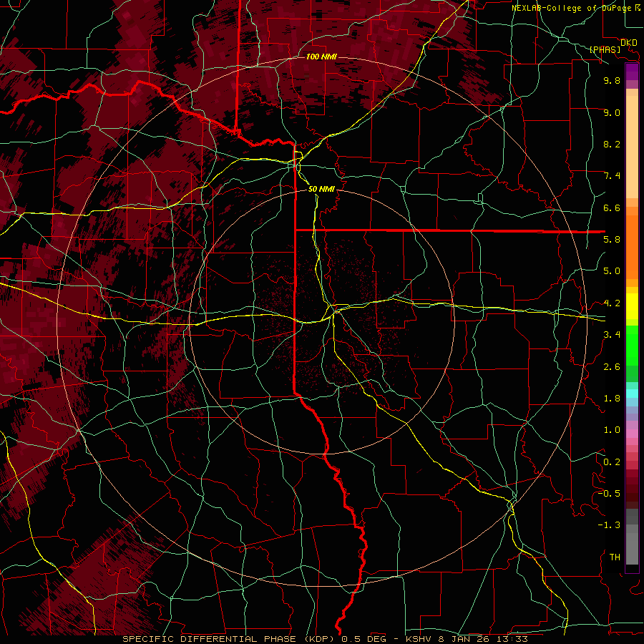This screenshot has height=644, width=644.
Task: Pick the pink segment of the color scale
Action: (x=632, y=434)
